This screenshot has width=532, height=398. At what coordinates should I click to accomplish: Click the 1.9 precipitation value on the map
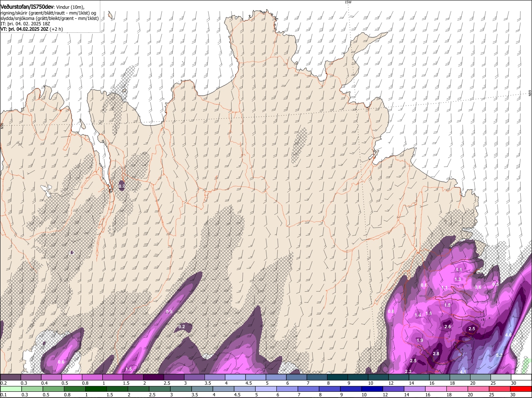[420, 341]
